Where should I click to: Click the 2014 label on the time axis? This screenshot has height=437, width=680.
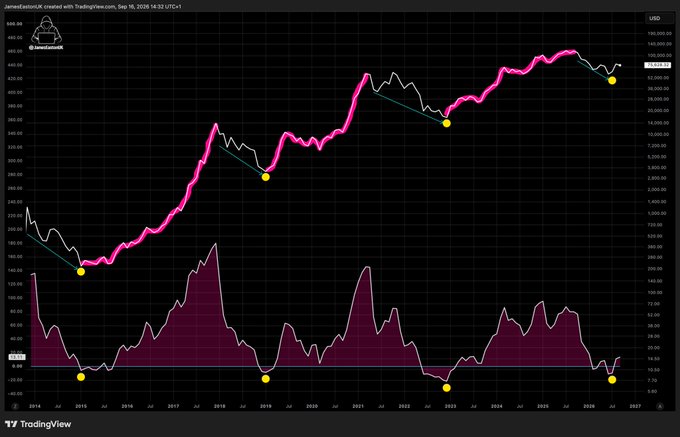tap(35, 407)
